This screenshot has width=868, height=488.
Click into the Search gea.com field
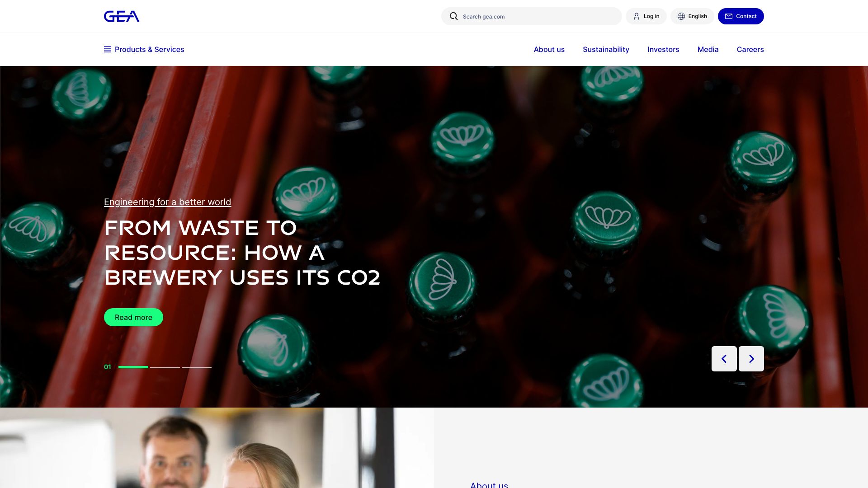click(538, 16)
